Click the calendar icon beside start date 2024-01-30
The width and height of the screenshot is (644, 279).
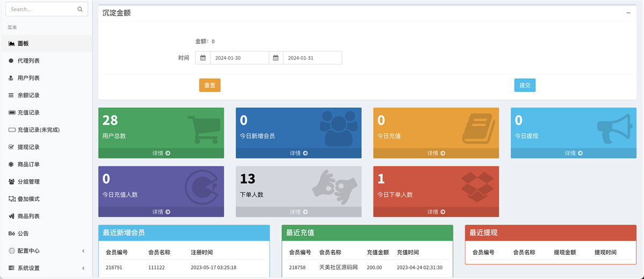(203, 58)
